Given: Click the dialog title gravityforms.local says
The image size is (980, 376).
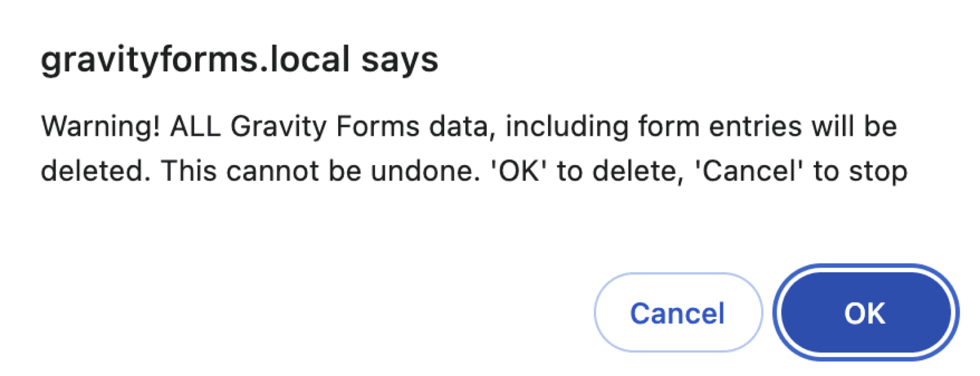Looking at the screenshot, I should (240, 59).
